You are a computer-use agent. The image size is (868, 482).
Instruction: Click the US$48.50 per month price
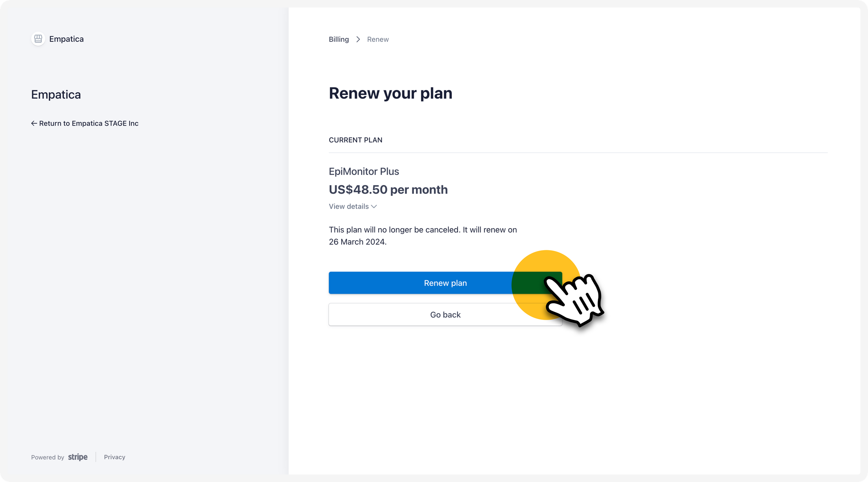pos(388,190)
